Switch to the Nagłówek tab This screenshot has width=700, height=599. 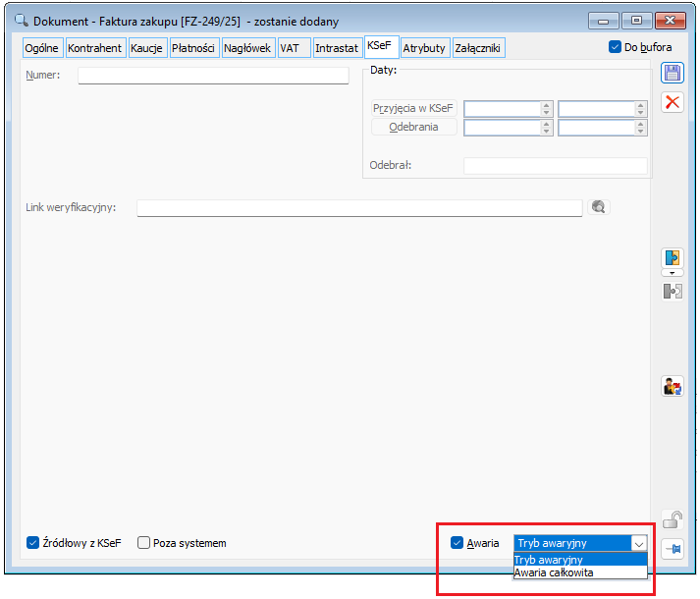[247, 48]
